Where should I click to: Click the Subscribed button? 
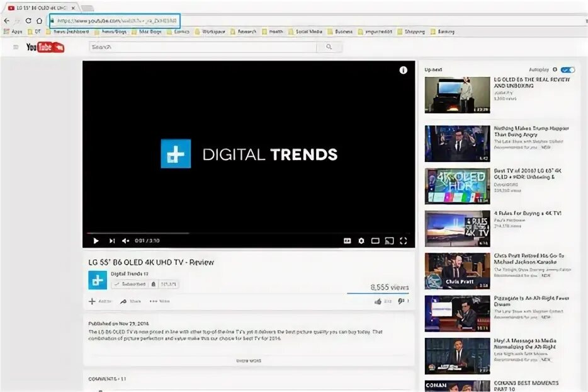(x=130, y=284)
